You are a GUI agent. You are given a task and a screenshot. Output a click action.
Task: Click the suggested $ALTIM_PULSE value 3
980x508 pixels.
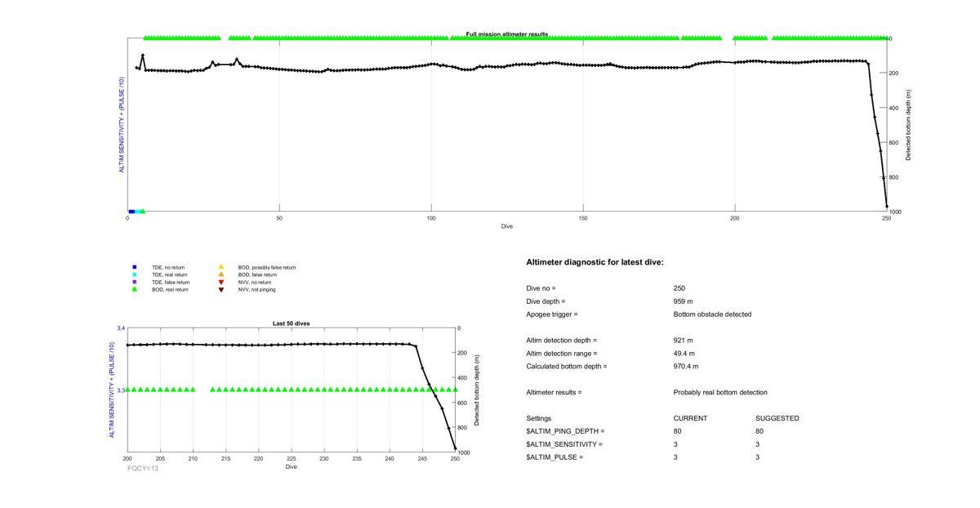pyautogui.click(x=758, y=457)
